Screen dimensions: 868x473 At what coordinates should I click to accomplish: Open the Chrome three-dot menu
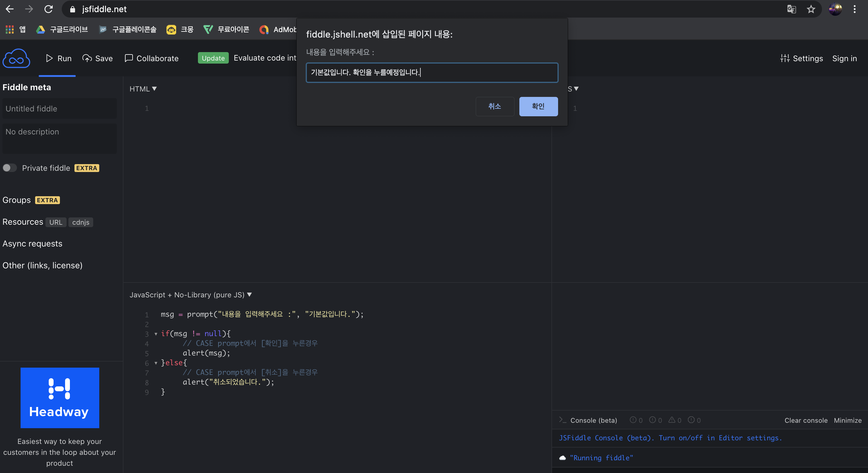[854, 9]
